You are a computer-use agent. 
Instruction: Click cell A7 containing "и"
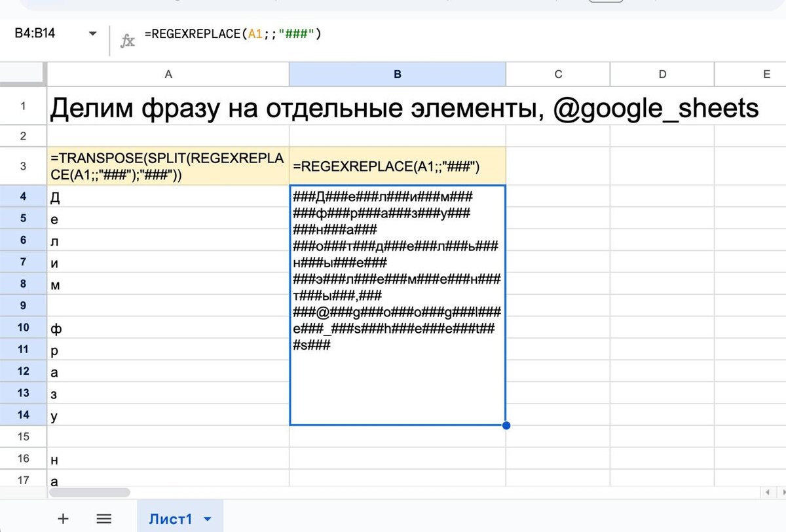(168, 261)
